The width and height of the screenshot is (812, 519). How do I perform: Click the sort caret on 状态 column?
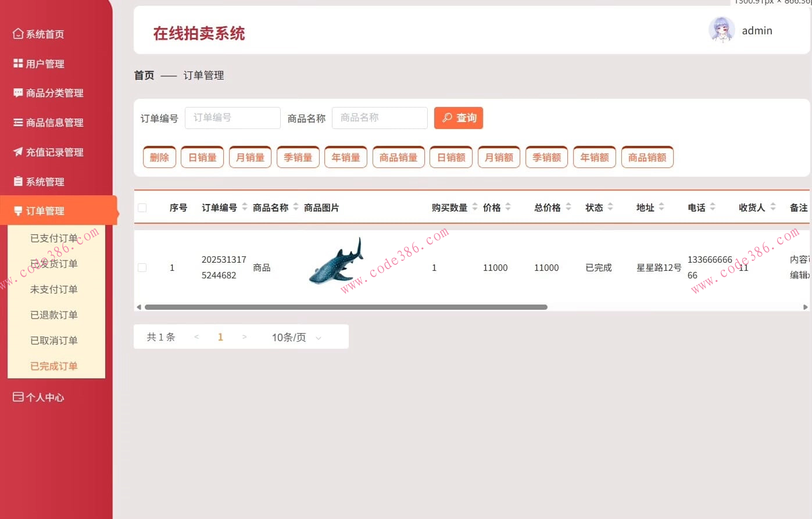click(610, 207)
